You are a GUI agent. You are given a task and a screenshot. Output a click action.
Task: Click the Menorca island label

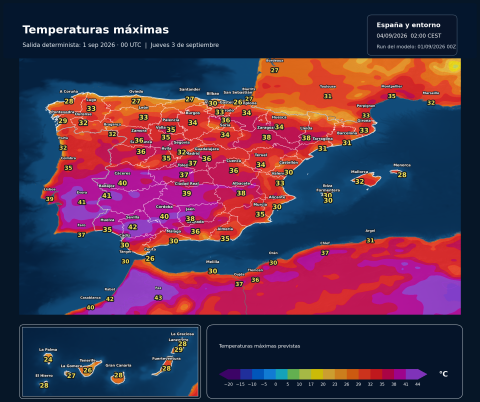pyautogui.click(x=402, y=165)
